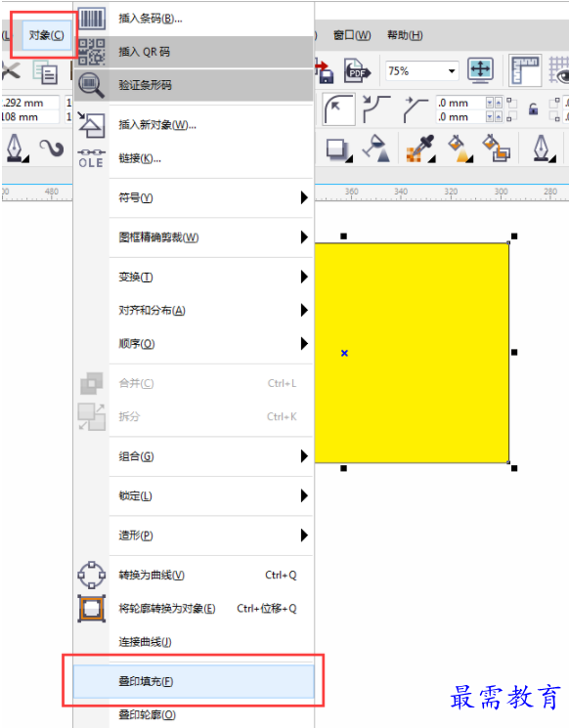Click the red arrow save/export icon
Viewport: 569px width, 728px height.
[x=325, y=71]
